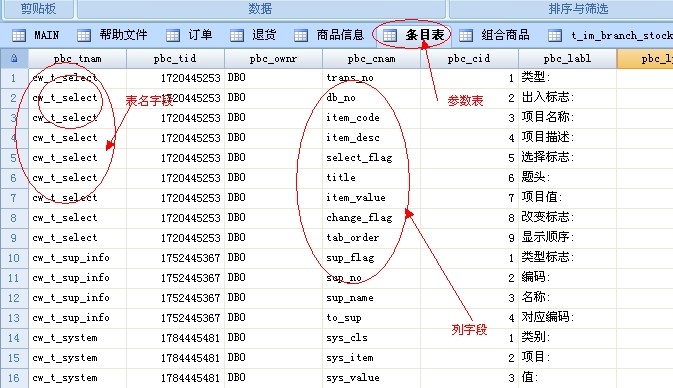
Task: Select cell with label 项目描述:
Action: [x=567, y=137]
